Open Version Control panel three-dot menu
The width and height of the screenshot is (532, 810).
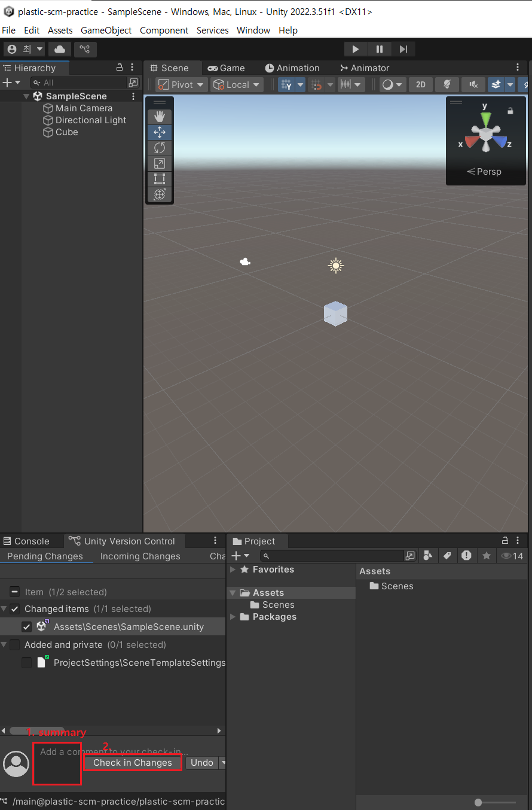pos(215,541)
